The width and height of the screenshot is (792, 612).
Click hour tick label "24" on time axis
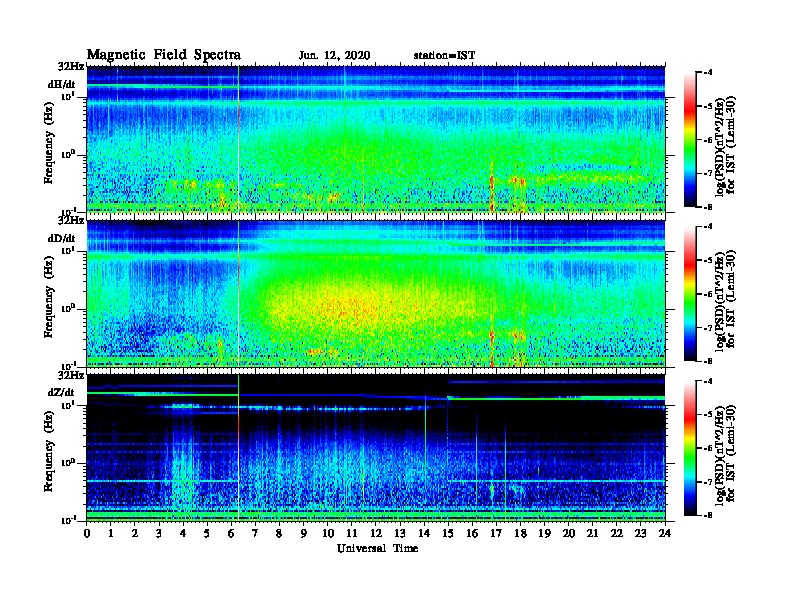pyautogui.click(x=665, y=534)
